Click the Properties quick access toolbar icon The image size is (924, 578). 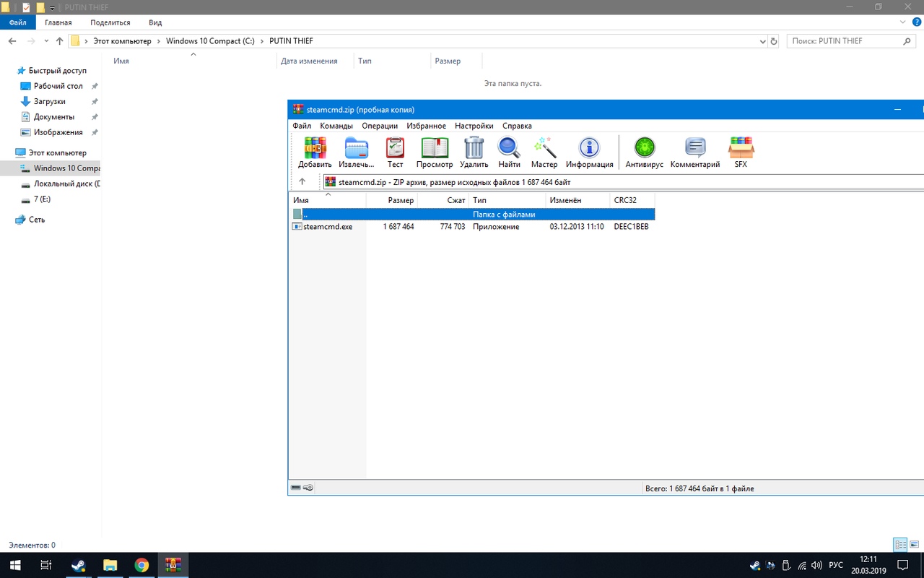click(x=26, y=7)
